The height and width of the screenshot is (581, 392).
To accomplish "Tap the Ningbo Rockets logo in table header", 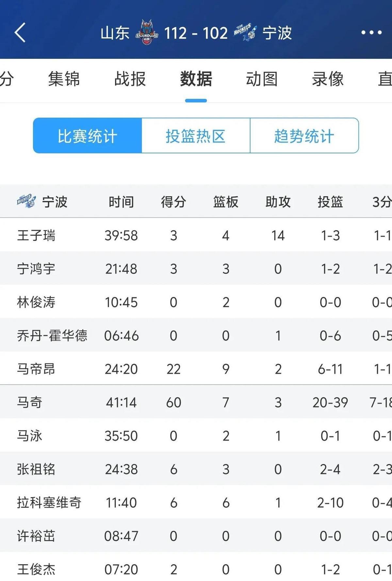I will point(26,201).
